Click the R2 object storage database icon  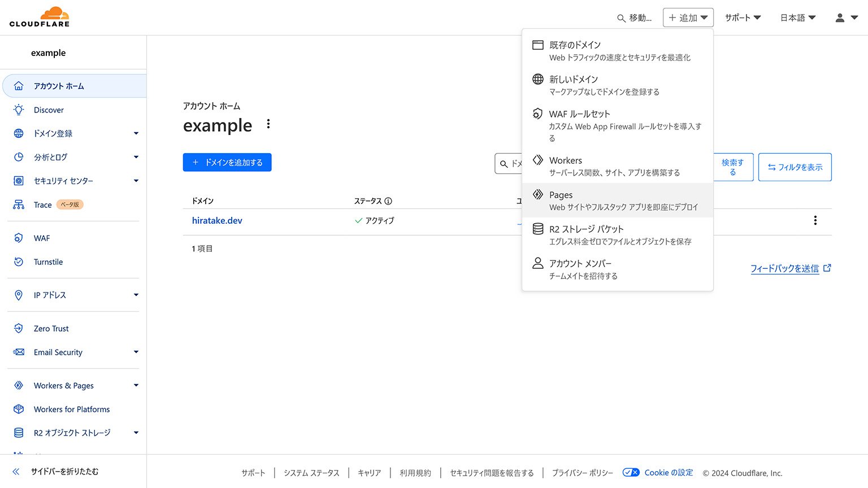(x=19, y=433)
